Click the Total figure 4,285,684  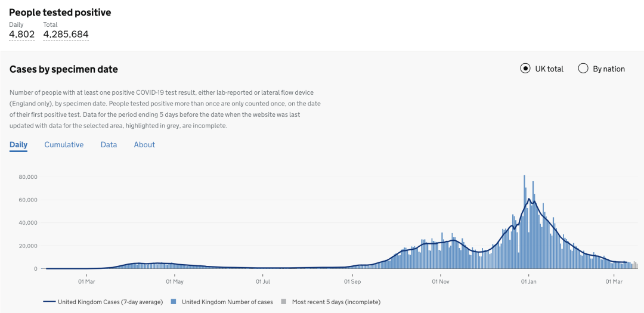click(66, 35)
